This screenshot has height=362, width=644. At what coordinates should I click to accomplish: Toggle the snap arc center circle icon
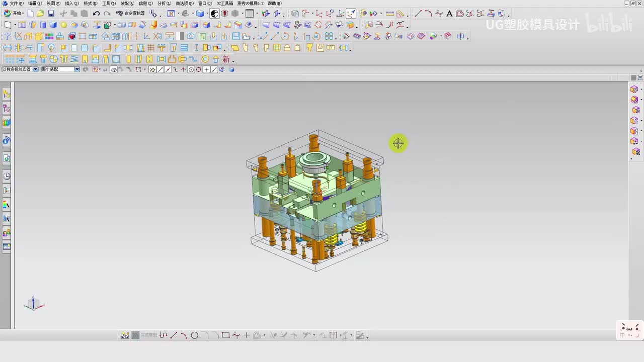tap(191, 69)
